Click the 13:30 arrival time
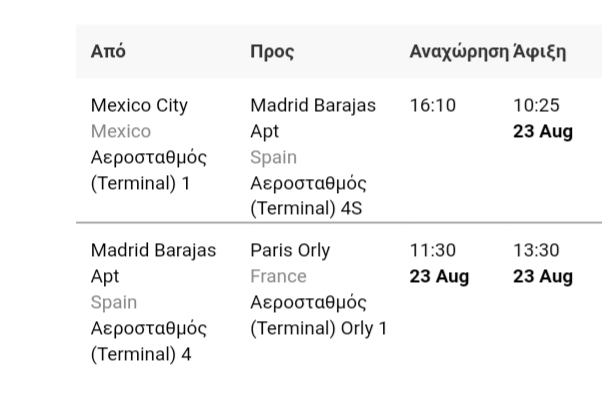Viewport: 602px width, 398px height. 536,251
